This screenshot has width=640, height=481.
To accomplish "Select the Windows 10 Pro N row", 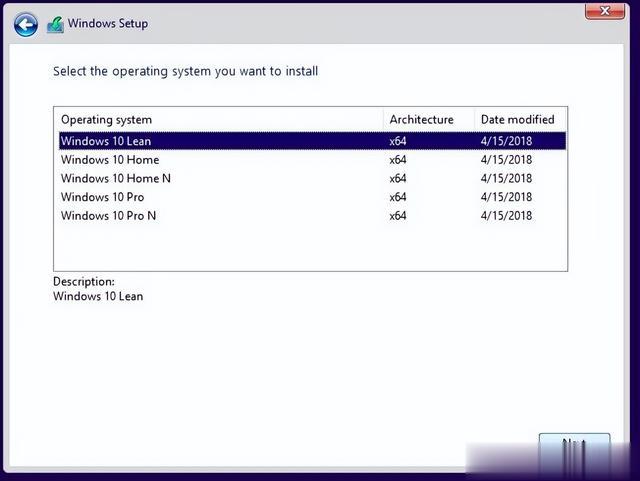I will (312, 216).
